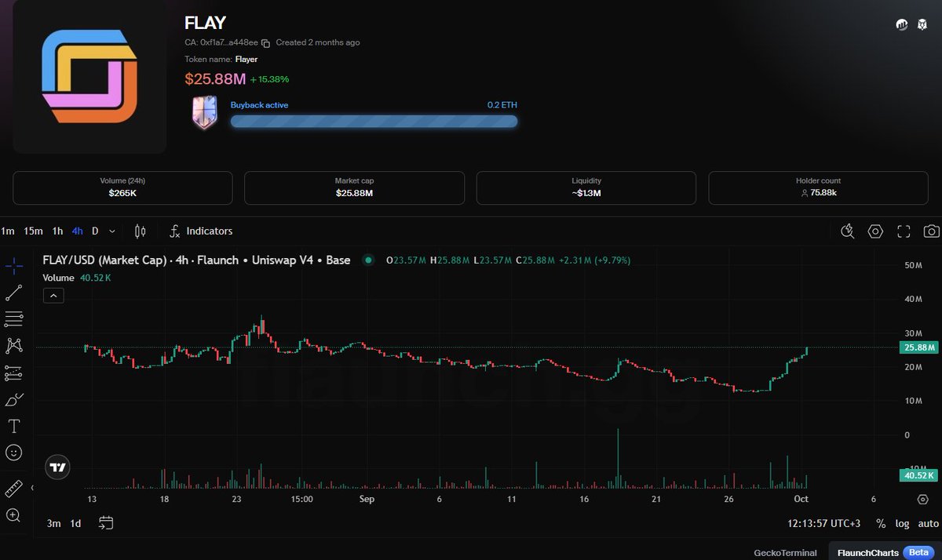Select the Text annotation tool
The image size is (942, 560).
point(13,426)
